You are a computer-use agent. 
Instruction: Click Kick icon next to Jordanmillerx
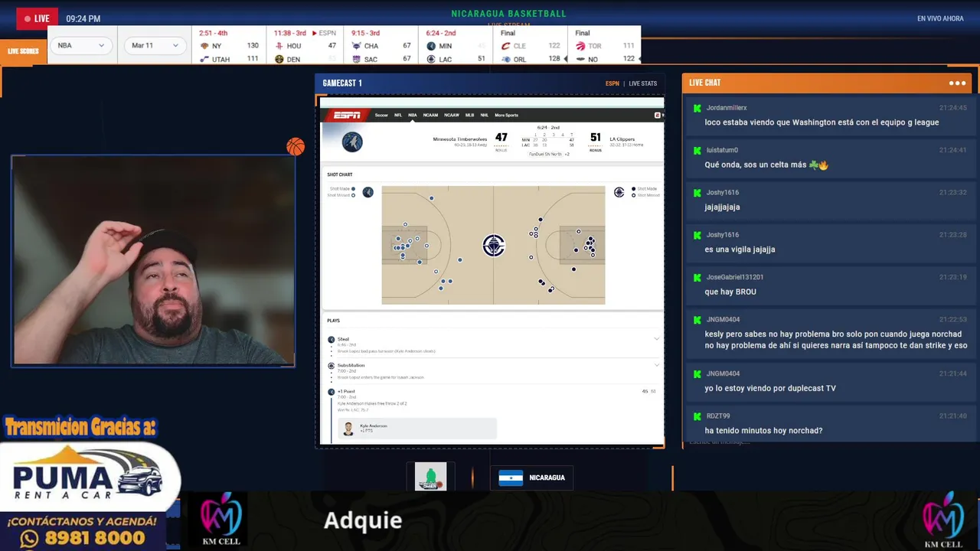(697, 108)
